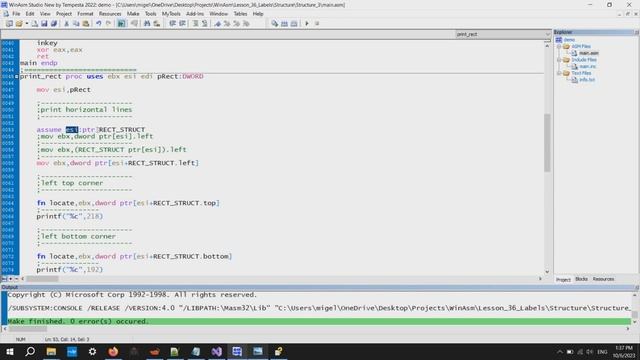The image size is (640, 360).
Task: Click the Indent block toolbar icon
Action: pyautogui.click(x=173, y=24)
